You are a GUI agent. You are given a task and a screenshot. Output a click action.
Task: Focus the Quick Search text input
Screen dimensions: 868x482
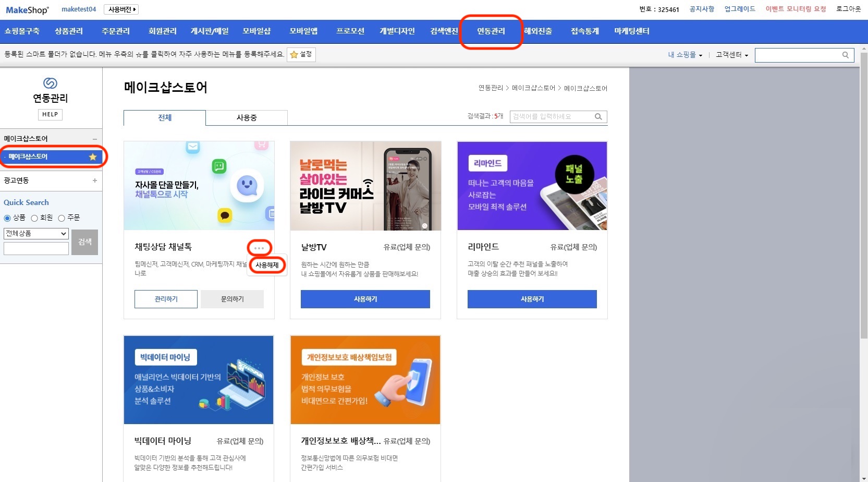[36, 249]
